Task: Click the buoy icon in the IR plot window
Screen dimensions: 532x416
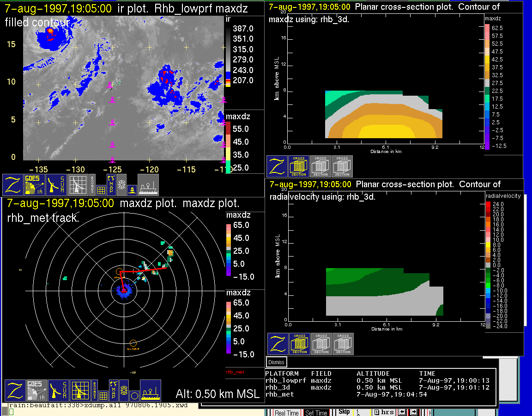Action: point(131,189)
